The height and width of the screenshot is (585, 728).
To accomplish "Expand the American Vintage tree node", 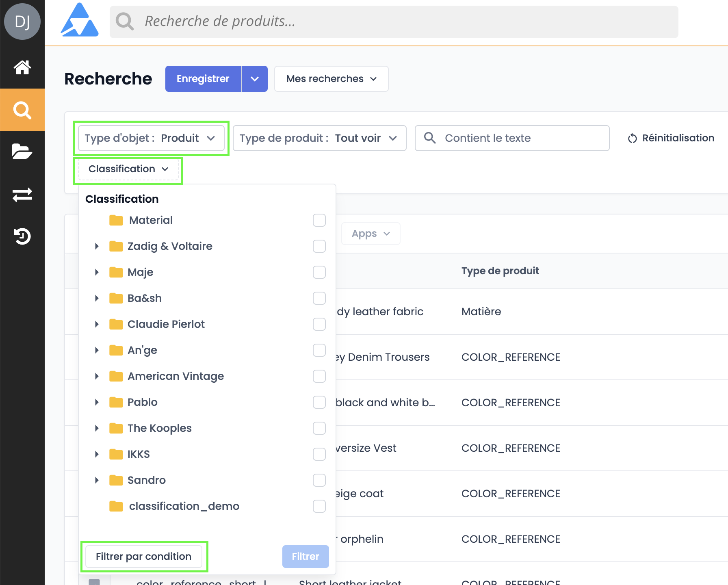I will [97, 376].
